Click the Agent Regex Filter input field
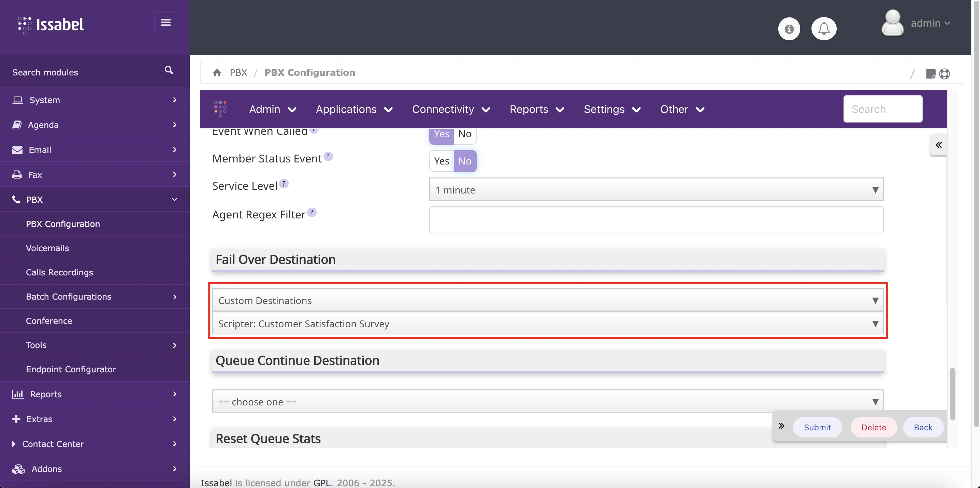This screenshot has width=980, height=488. pyautogui.click(x=656, y=220)
